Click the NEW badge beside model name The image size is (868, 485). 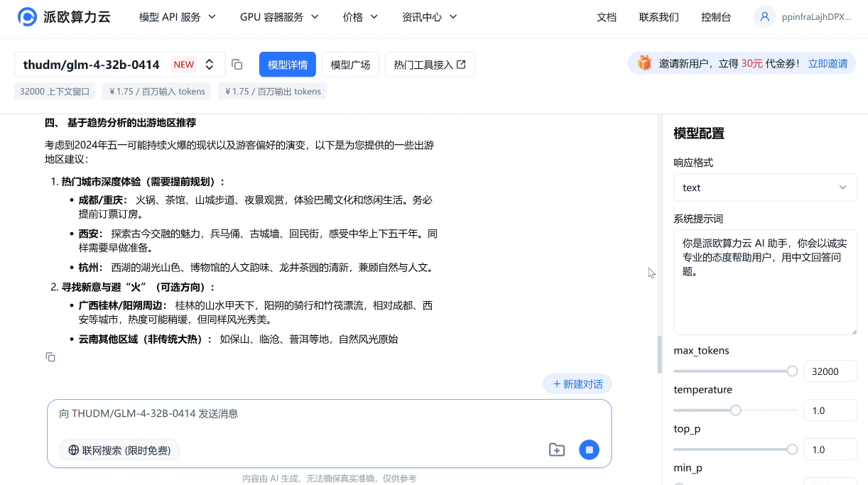pos(184,65)
